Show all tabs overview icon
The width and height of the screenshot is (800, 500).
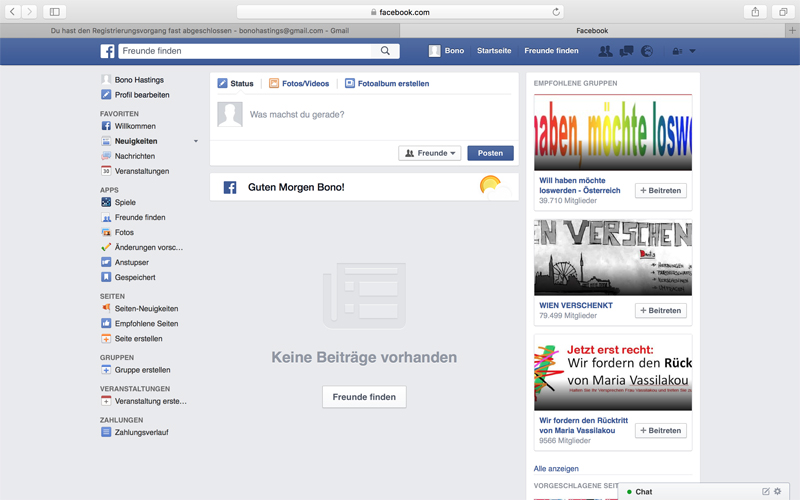783,12
